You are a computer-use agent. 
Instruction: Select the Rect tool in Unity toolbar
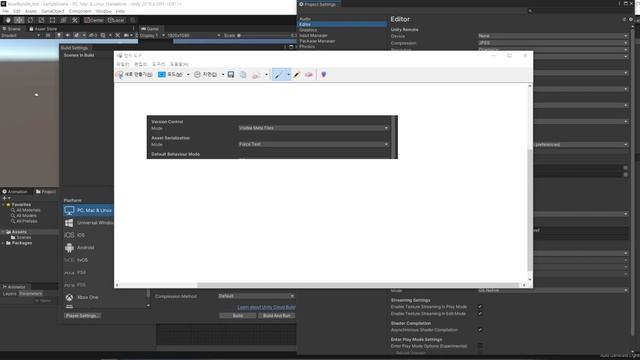tap(52, 20)
